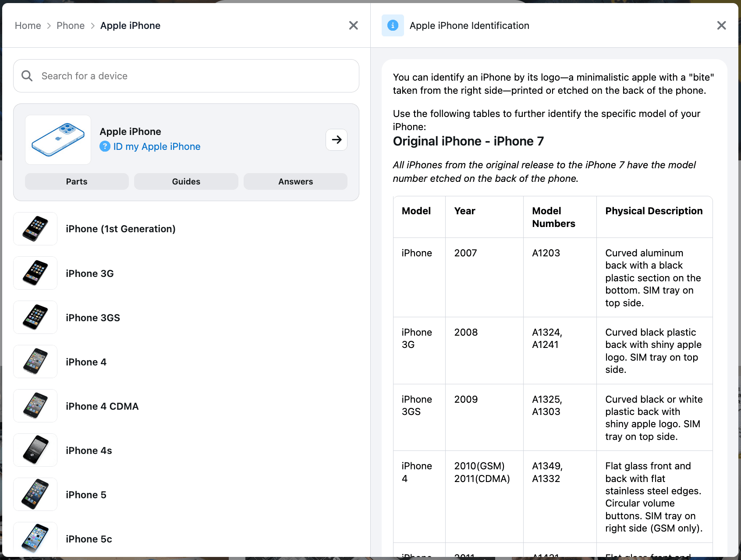Click the iPhone (1st Generation) thumbnail
The height and width of the screenshot is (560, 741).
coord(35,229)
